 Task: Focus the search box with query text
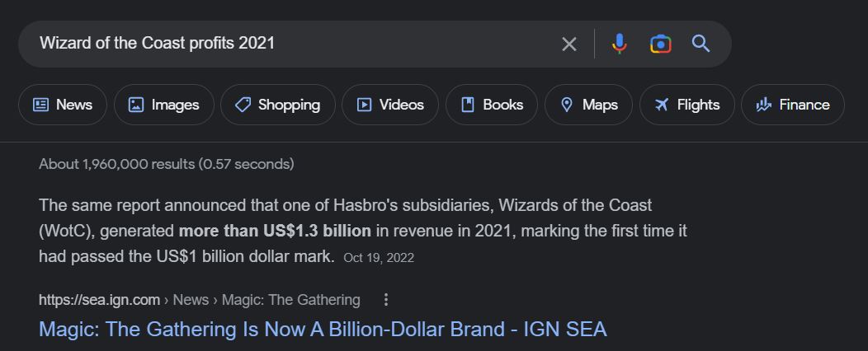pyautogui.click(x=289, y=44)
